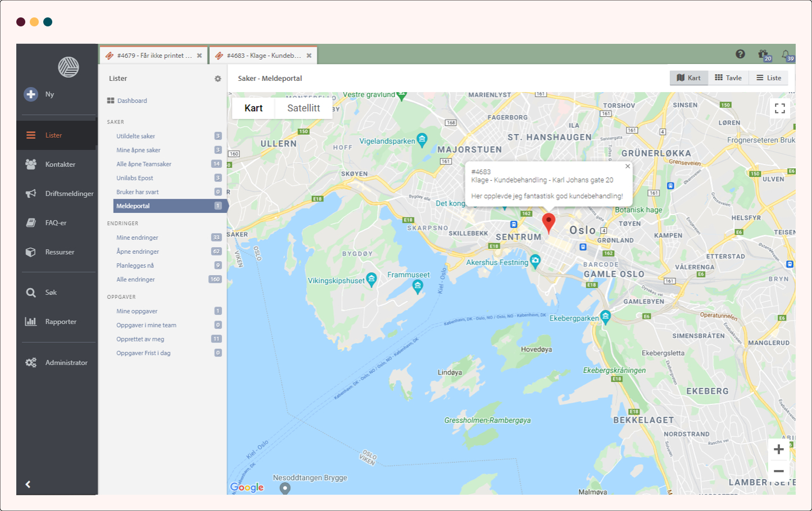
Task: Zoom in on the map
Action: tap(778, 449)
